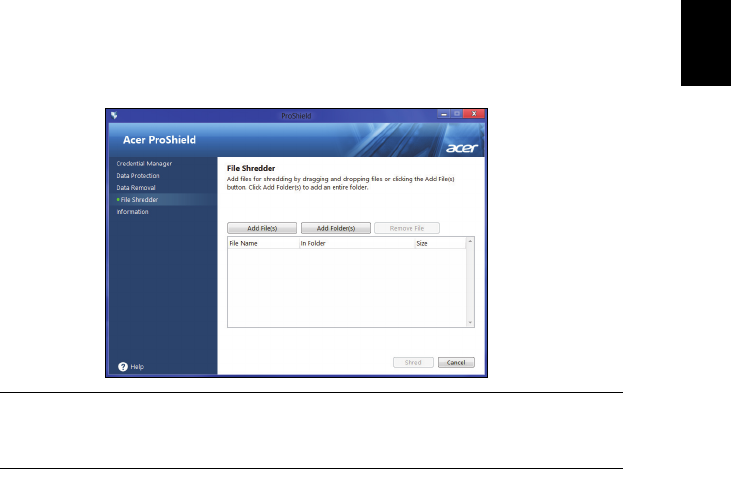Click the Remove File button

pos(407,228)
